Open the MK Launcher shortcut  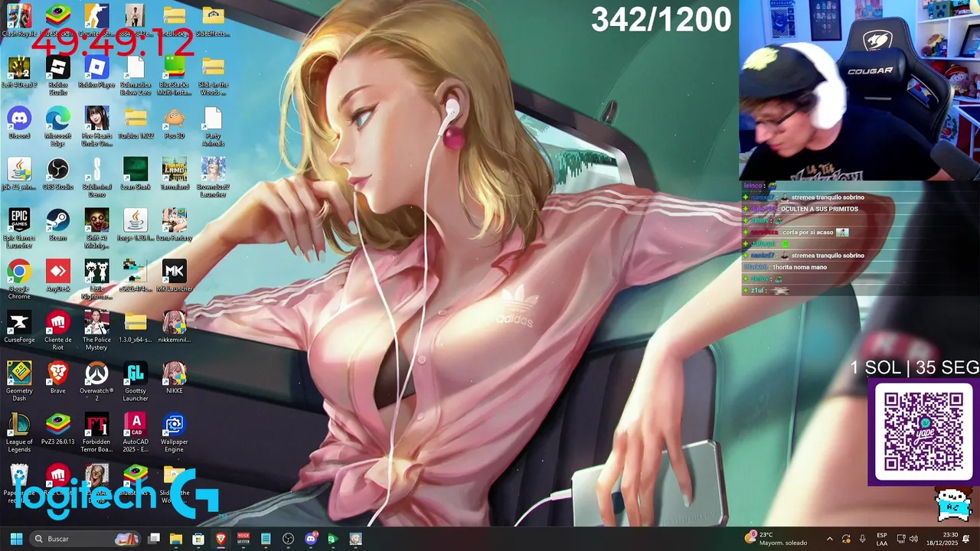pyautogui.click(x=175, y=276)
